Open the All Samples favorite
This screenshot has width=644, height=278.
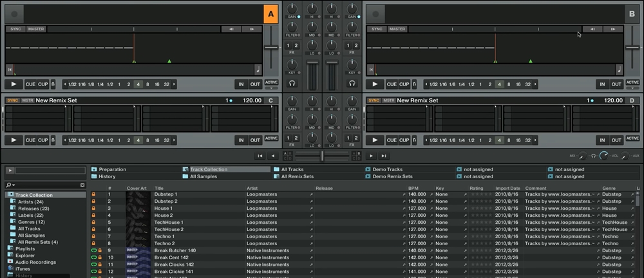200,176
